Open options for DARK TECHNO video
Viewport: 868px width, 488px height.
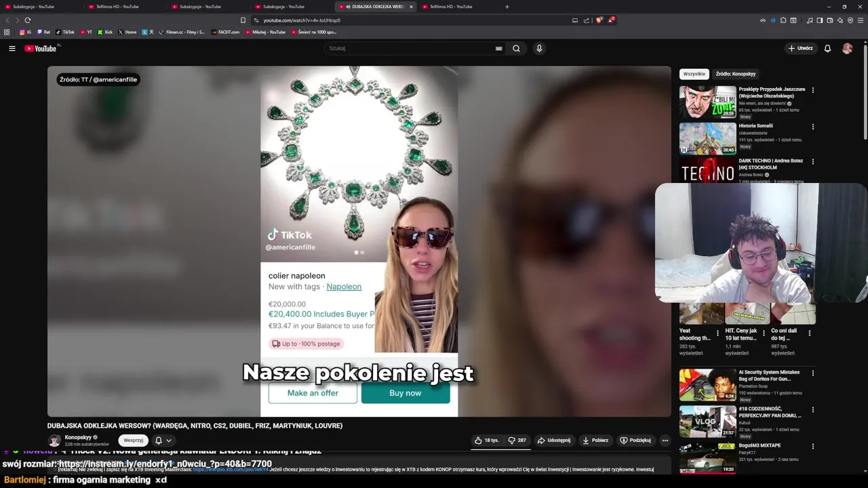point(812,162)
